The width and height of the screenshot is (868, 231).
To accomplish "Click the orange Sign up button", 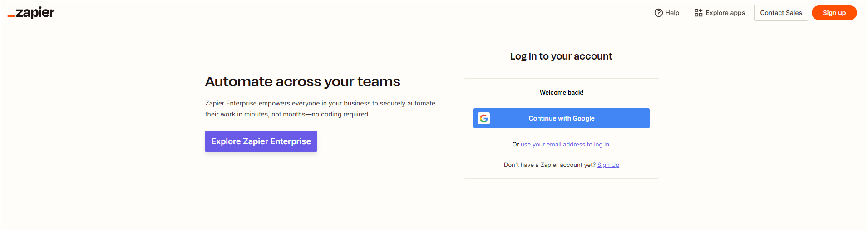I will pyautogui.click(x=834, y=13).
